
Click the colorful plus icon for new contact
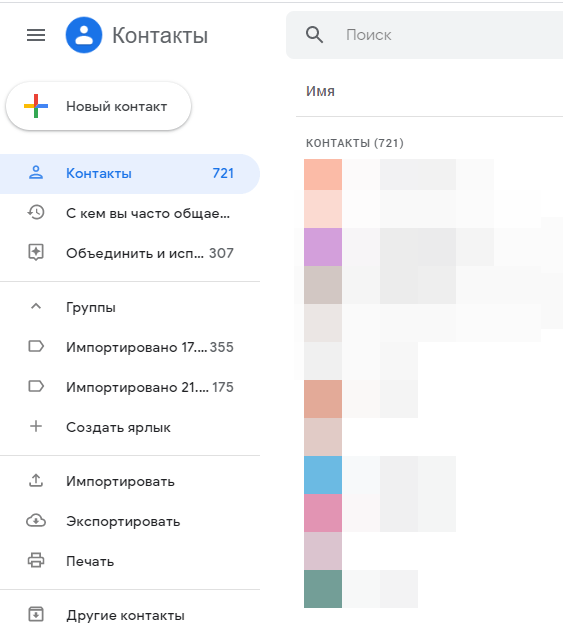pos(36,106)
